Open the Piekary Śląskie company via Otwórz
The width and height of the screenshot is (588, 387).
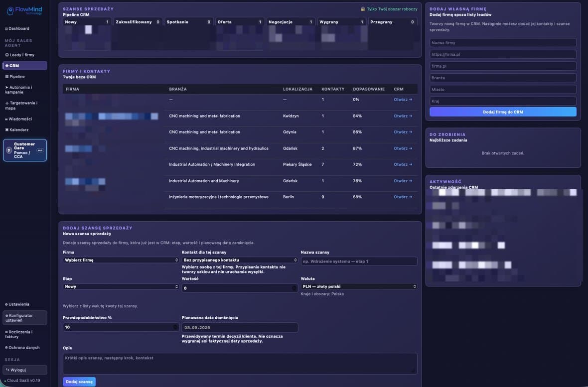tap(403, 165)
